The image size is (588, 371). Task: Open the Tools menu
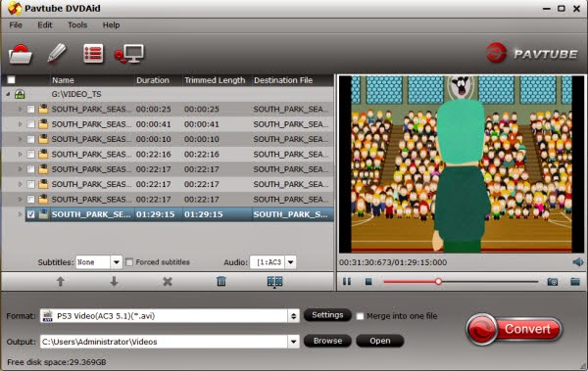[77, 25]
